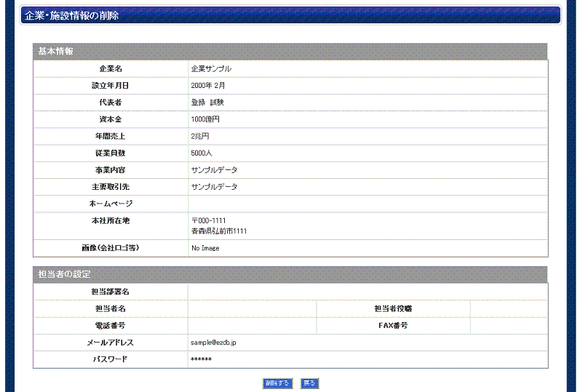Click the capital value 1000億円
Image resolution: width=583 pixels, height=392 pixels.
click(205, 119)
